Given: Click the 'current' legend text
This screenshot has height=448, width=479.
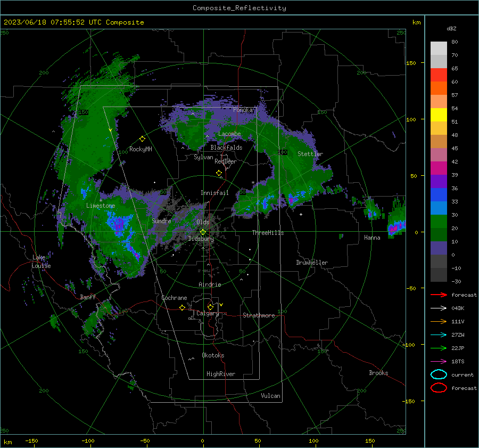Looking at the screenshot, I should 463,374.
